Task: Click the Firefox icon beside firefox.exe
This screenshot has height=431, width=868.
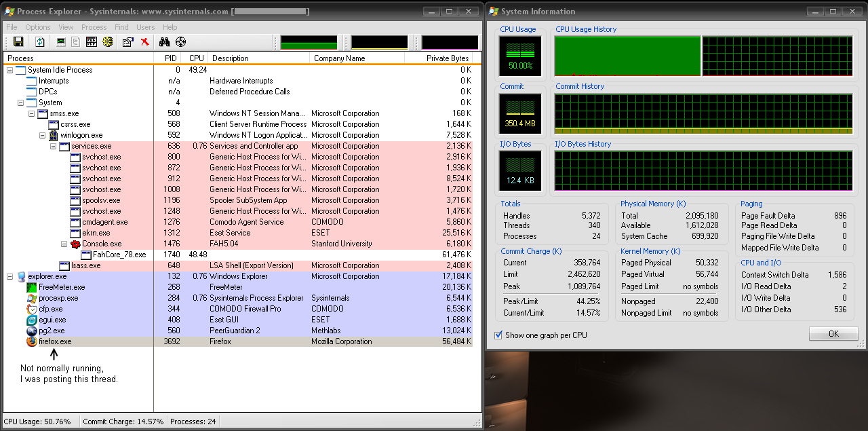Action: [31, 341]
